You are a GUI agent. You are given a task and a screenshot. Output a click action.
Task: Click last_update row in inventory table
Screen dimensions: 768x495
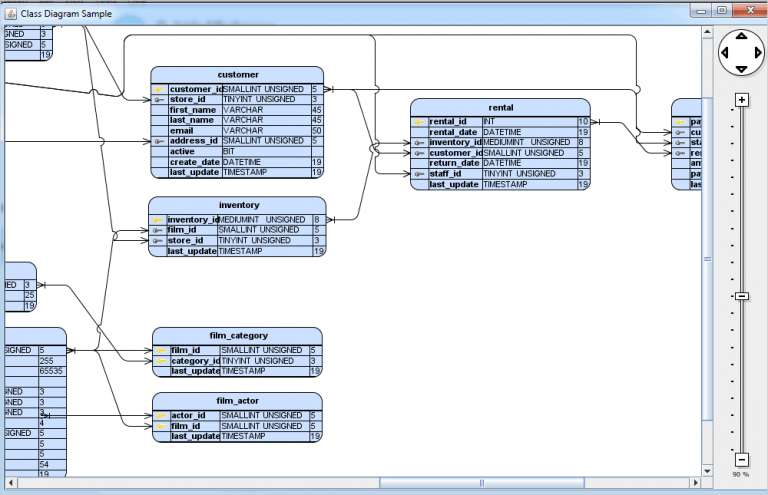click(x=237, y=251)
